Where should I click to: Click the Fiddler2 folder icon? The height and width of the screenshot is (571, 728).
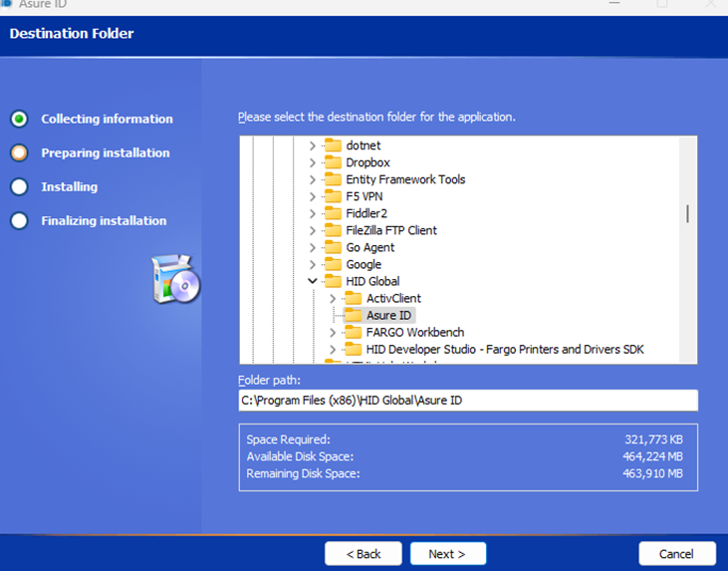point(333,213)
